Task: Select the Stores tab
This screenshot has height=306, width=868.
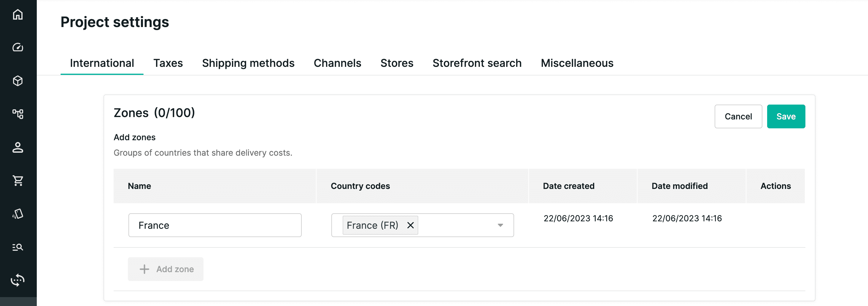Action: 397,63
